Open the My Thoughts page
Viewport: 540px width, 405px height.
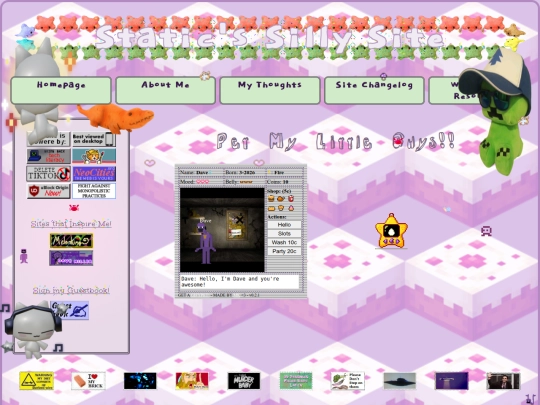[x=270, y=90]
